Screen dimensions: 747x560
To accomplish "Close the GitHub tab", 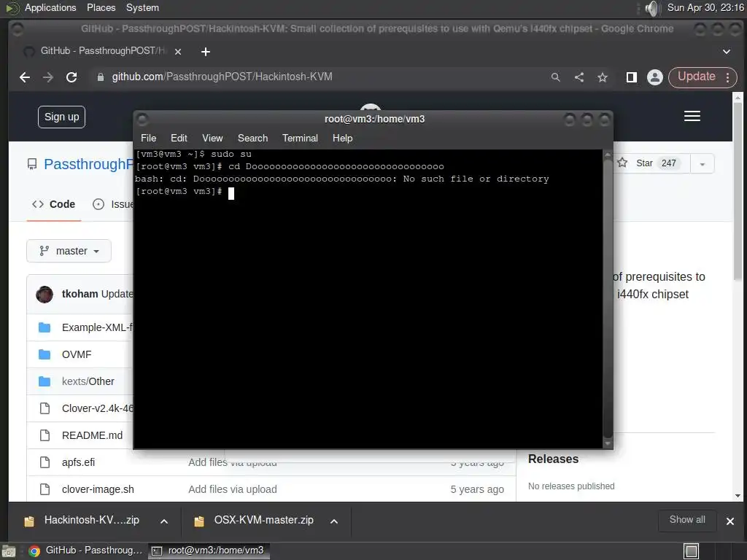I will point(178,52).
